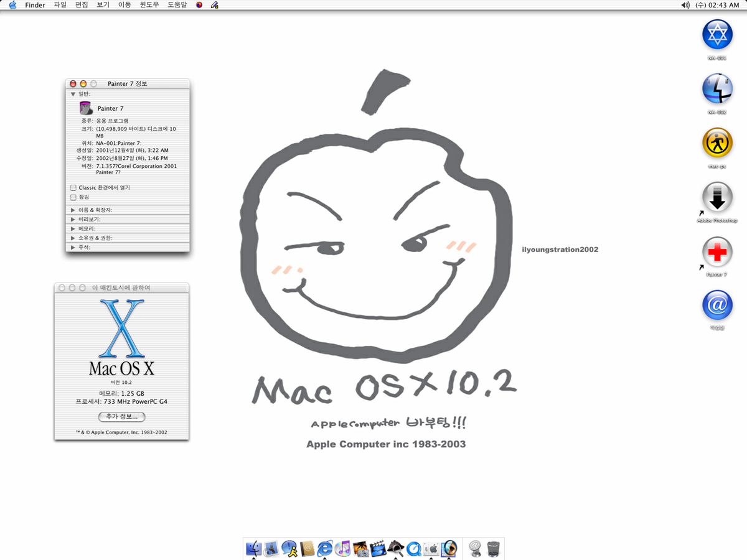Collapse the '일반' section triangle
The image size is (747, 560).
(x=73, y=94)
